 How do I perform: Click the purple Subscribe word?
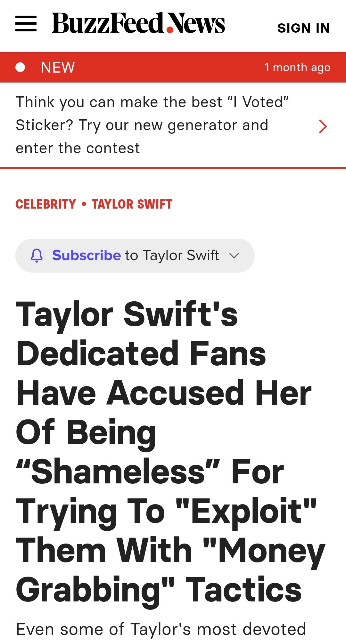pos(86,255)
